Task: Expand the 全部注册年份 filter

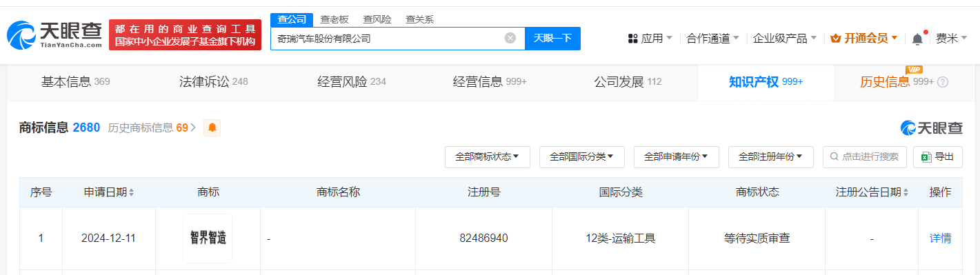Action: (770, 157)
